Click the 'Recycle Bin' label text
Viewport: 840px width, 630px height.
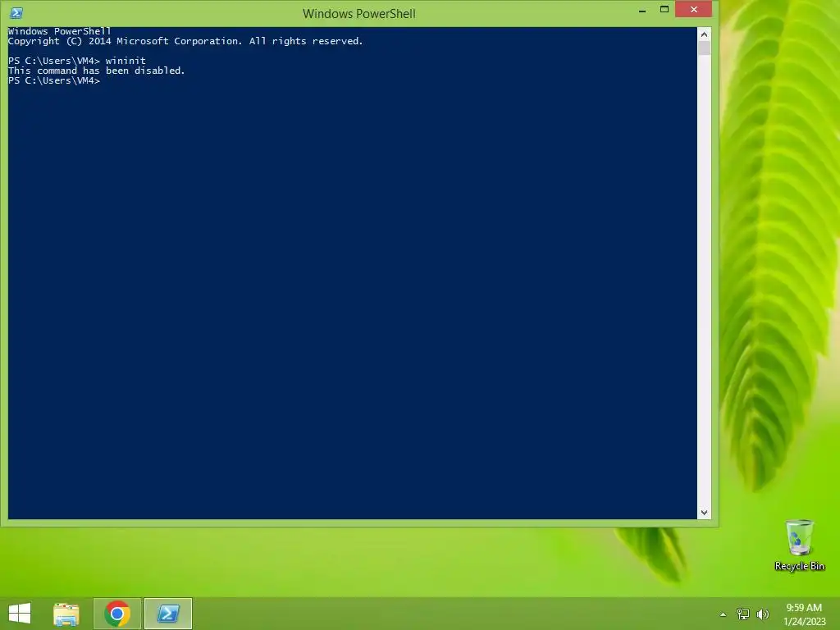pos(799,566)
